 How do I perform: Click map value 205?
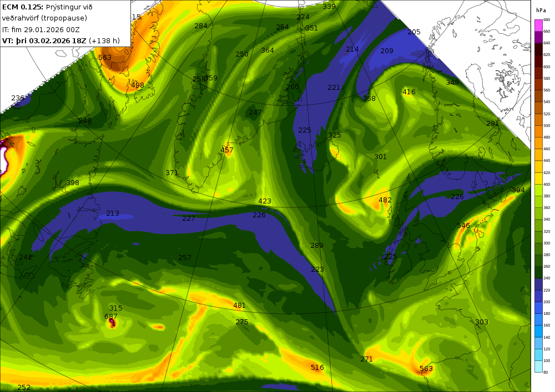414,32
